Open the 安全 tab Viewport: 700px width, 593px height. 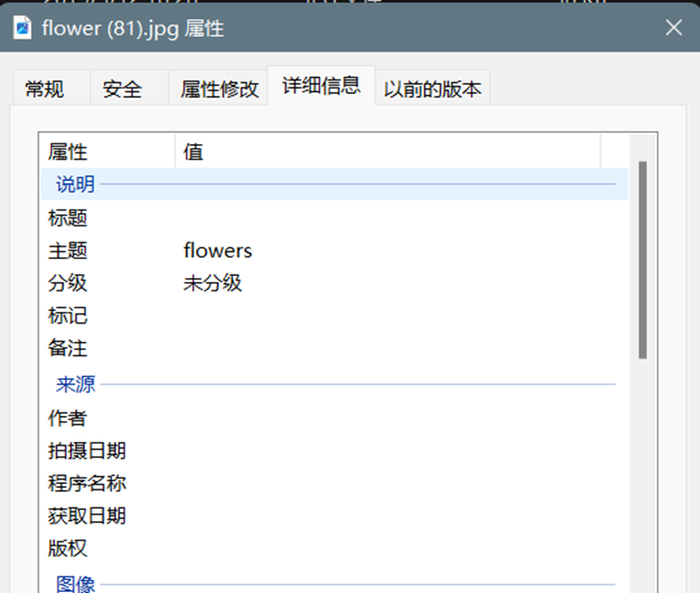click(x=122, y=89)
